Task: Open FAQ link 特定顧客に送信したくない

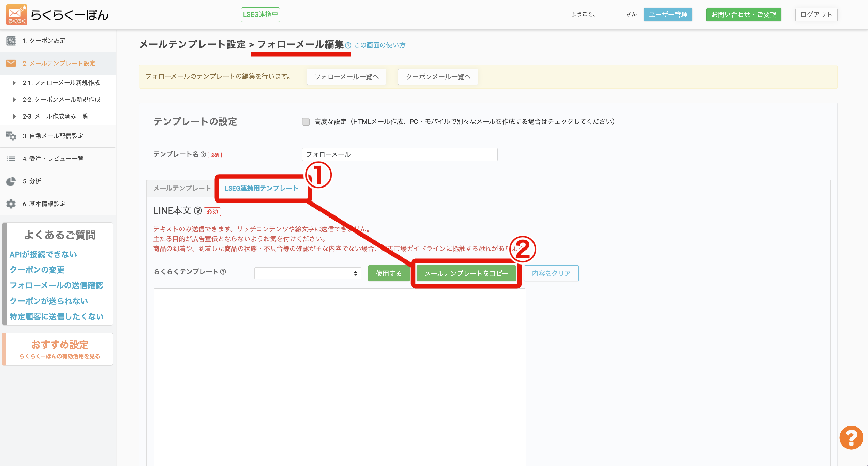Action: tap(57, 316)
